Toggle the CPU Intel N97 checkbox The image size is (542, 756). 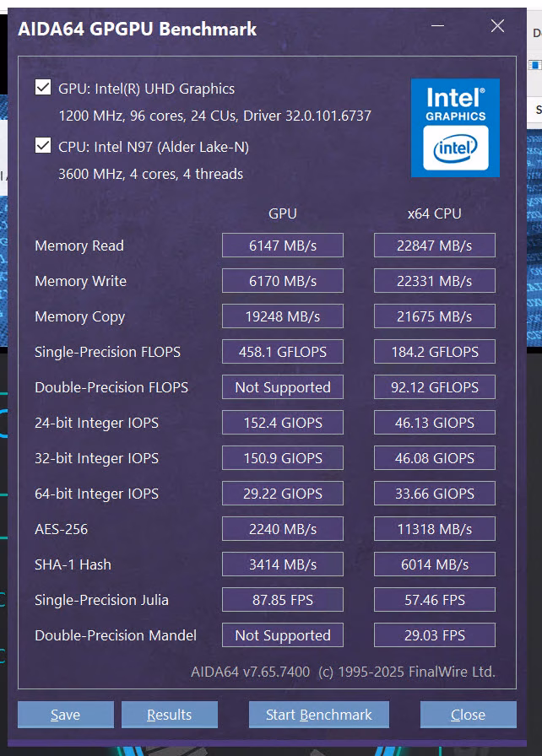coord(43,145)
